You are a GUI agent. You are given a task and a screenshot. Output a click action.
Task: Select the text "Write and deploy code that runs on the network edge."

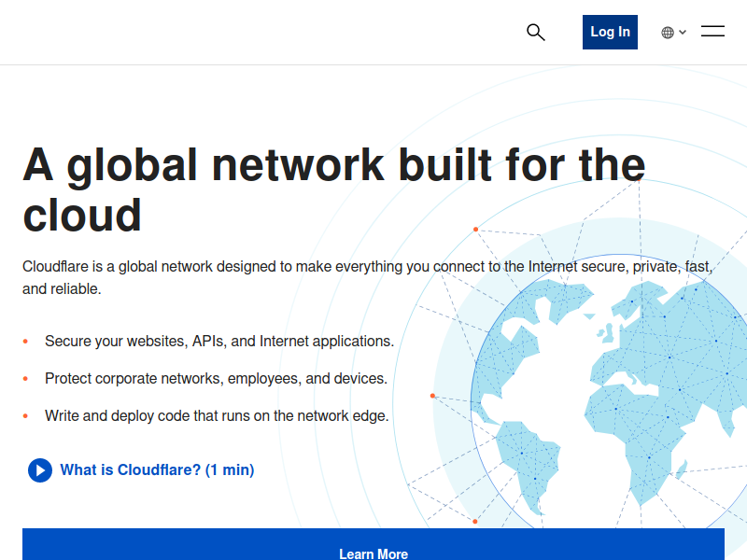217,415
